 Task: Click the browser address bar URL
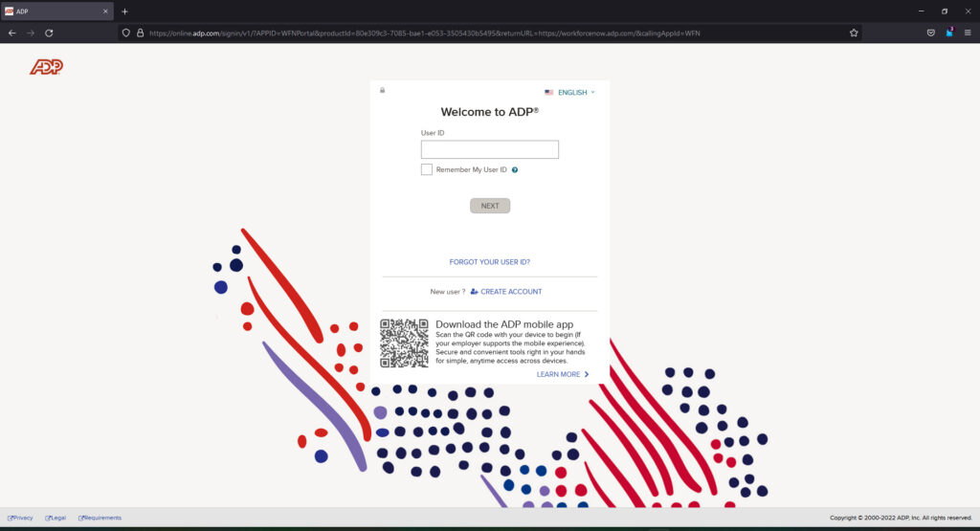(x=424, y=33)
